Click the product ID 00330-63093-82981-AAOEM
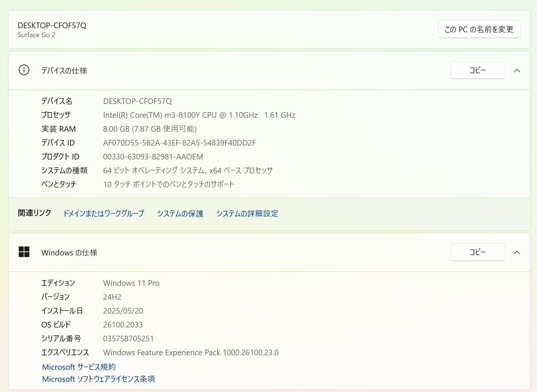This screenshot has width=537, height=392. point(153,157)
